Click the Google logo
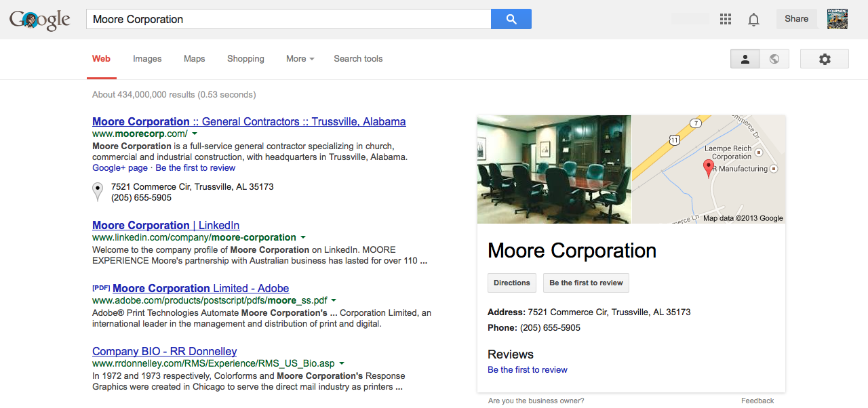The height and width of the screenshot is (408, 868). point(40,20)
